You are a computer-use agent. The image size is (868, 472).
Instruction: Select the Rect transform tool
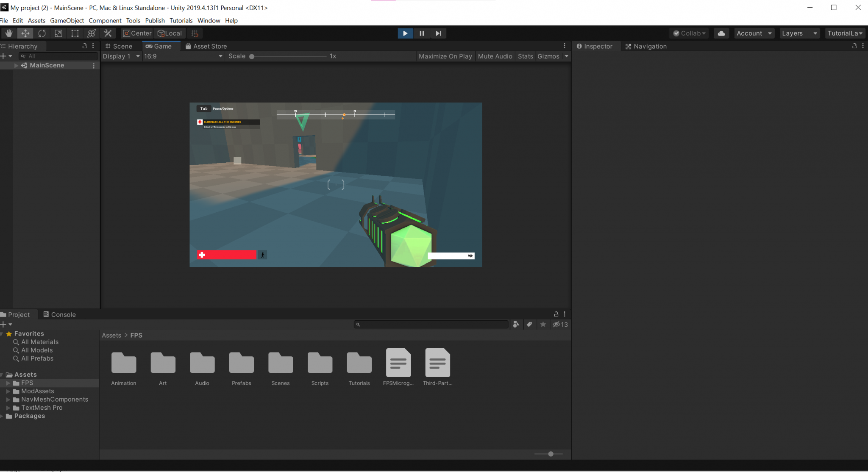[75, 33]
